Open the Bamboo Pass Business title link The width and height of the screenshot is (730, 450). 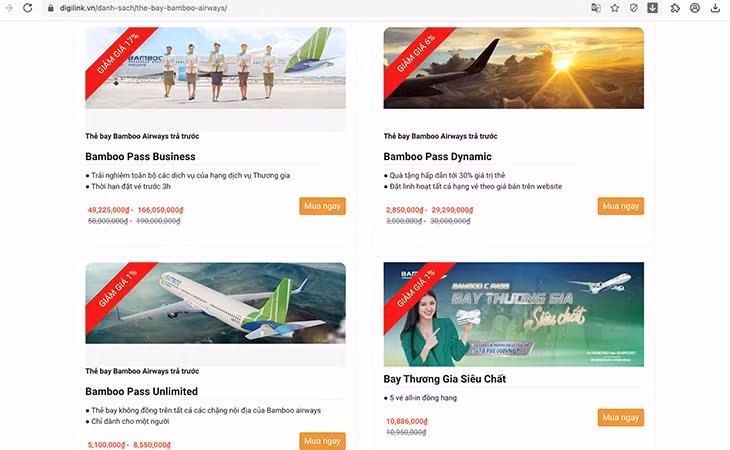tap(140, 156)
